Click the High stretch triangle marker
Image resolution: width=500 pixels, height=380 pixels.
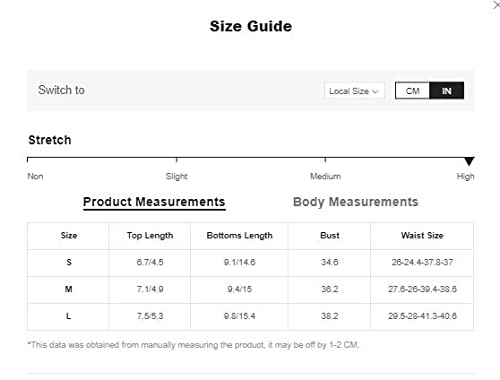pos(469,161)
